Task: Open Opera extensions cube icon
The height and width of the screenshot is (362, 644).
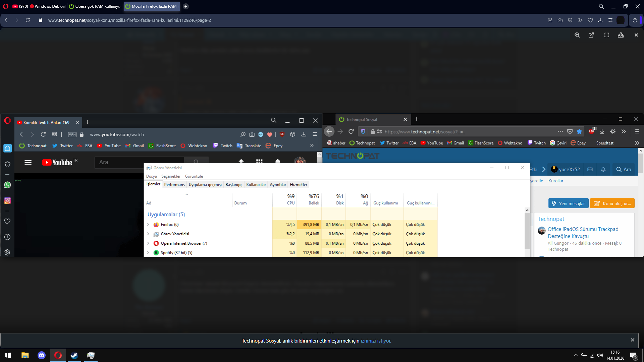Action: tap(635, 20)
